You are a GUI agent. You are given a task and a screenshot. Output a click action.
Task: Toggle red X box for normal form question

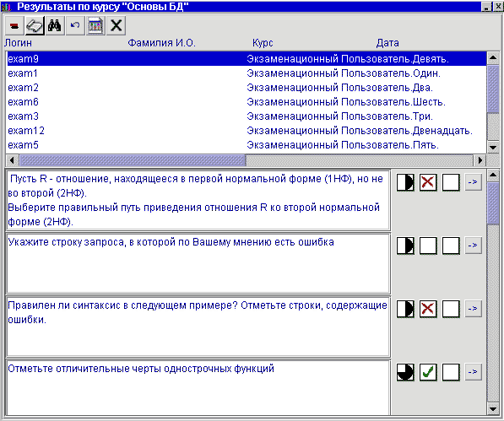coord(428,182)
